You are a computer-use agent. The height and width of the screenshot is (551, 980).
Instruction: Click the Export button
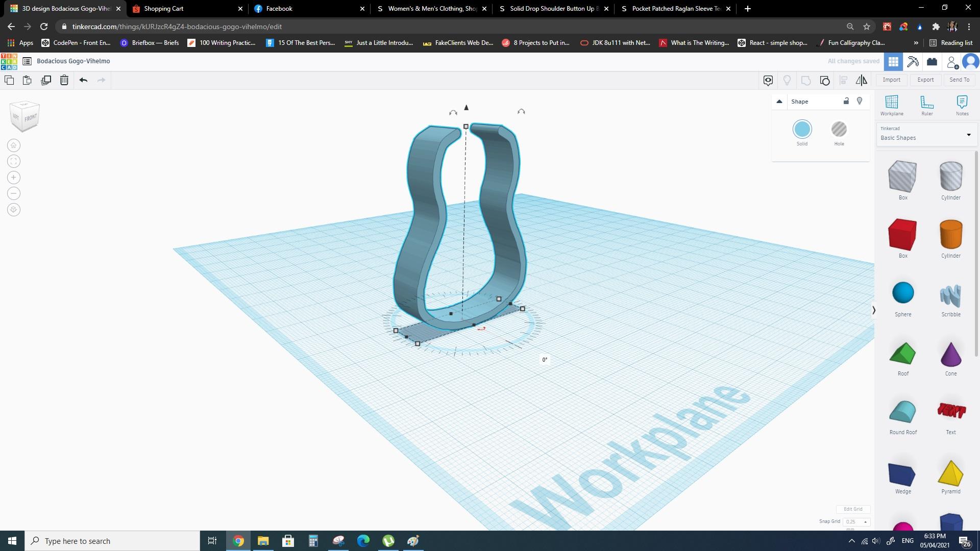(925, 80)
